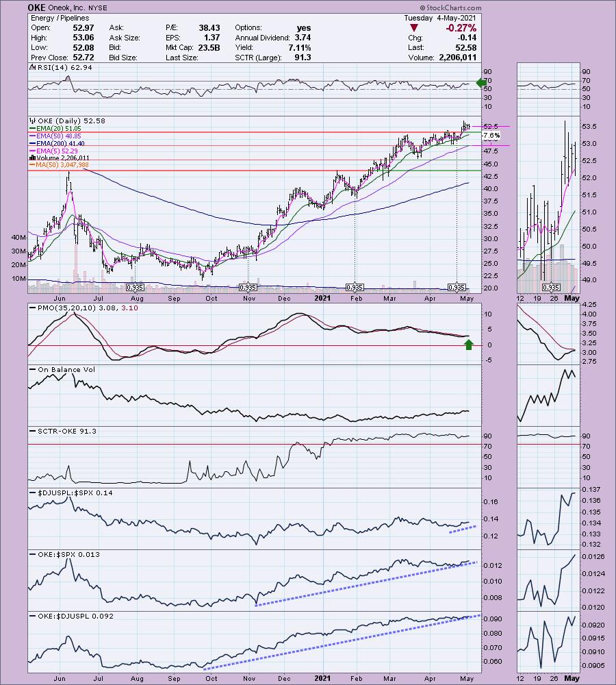Click the 'MA(50) 3,047,988' volume average label
This screenshot has height=685, width=616.
pos(62,165)
